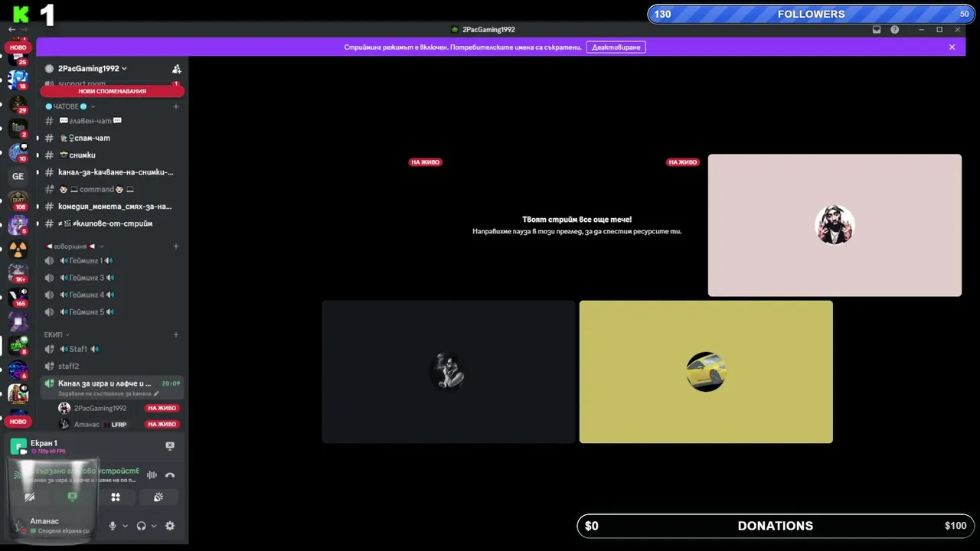Open the soundboard icon
Image resolution: width=980 pixels, height=551 pixels.
pos(158,497)
